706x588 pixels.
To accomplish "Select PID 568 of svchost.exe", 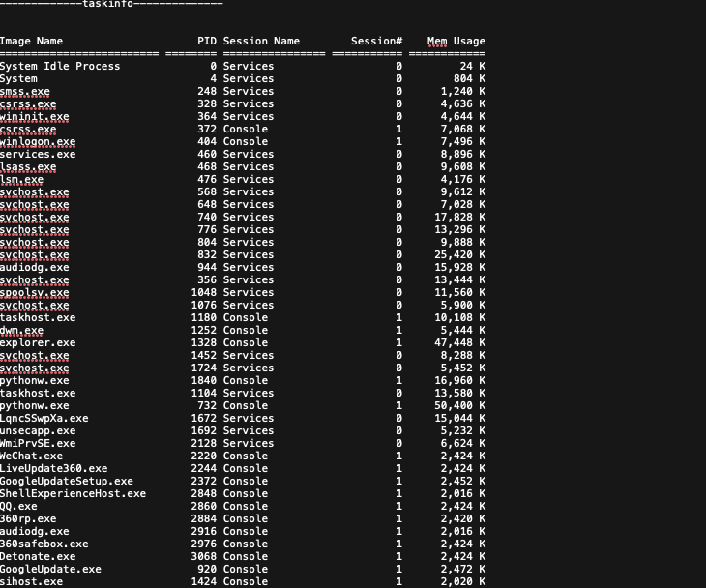I will [207, 192].
